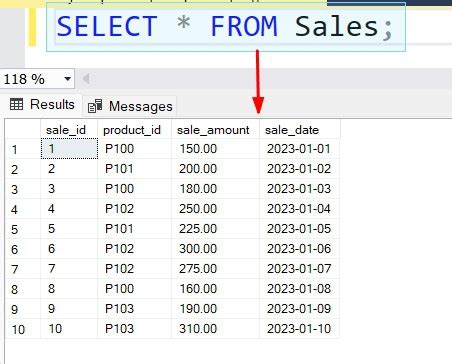
Task: Select product_id cell in 2023-01-01 row
Action: click(135, 149)
